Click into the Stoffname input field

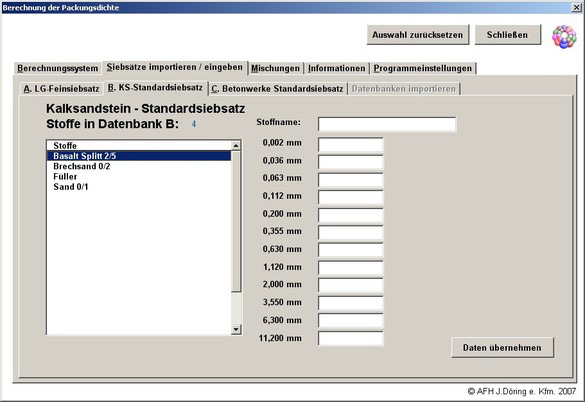pos(387,124)
